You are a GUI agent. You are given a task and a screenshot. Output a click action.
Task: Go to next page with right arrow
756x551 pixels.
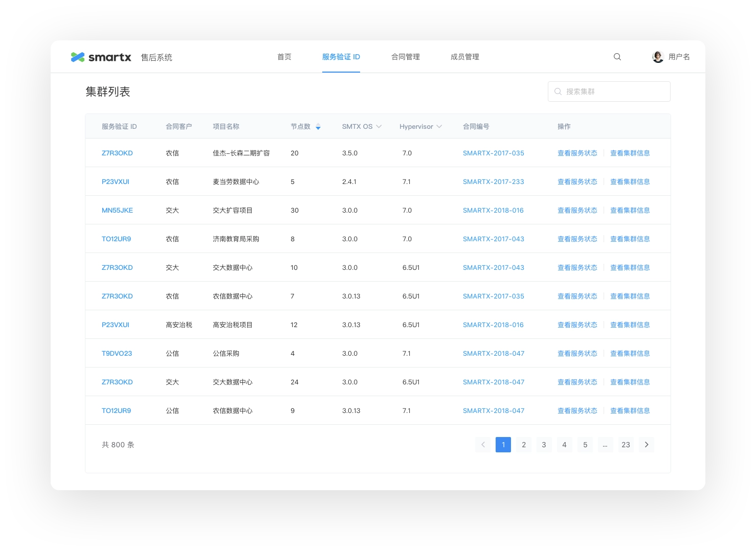click(647, 445)
